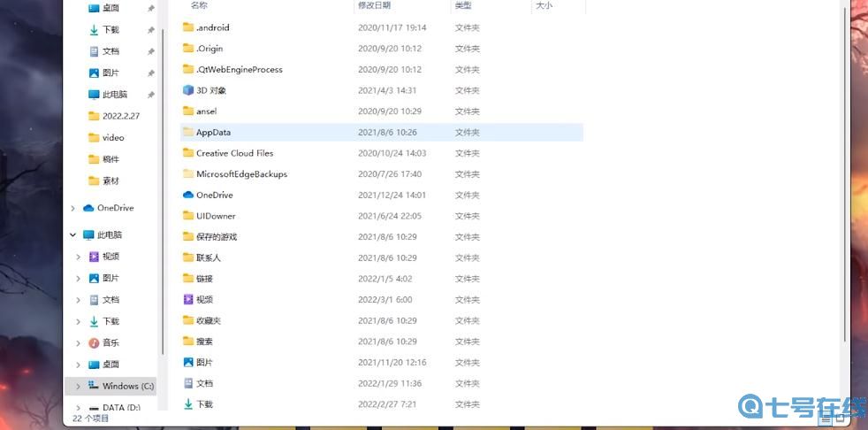
Task: Click the .android folder icon
Action: pyautogui.click(x=187, y=27)
